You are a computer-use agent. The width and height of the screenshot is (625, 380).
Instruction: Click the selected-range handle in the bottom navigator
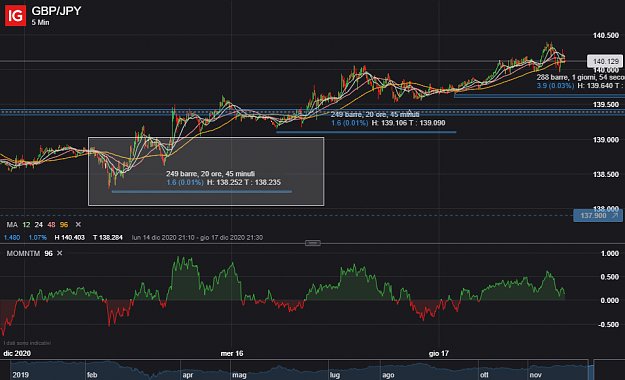point(591,370)
